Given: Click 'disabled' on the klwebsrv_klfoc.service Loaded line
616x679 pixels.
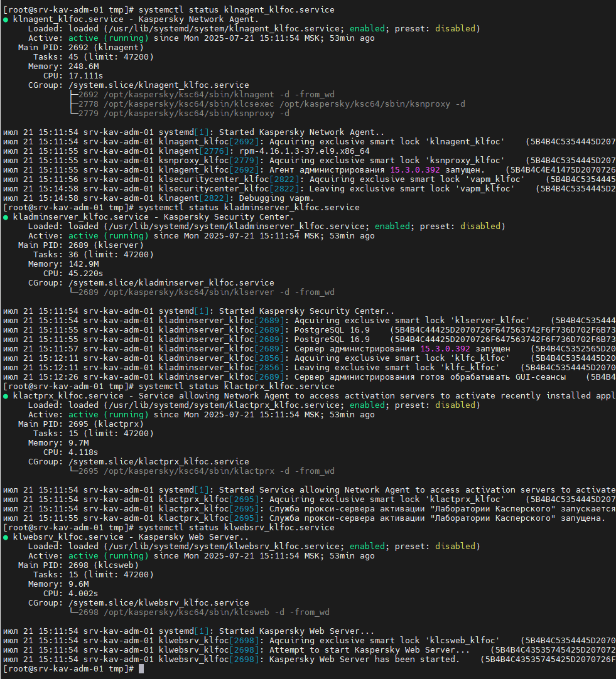Looking at the screenshot, I should pyautogui.click(x=455, y=546).
